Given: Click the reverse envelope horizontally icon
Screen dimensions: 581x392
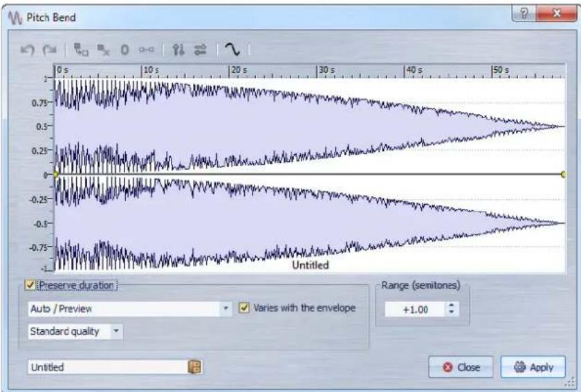Looking at the screenshot, I should 201,50.
